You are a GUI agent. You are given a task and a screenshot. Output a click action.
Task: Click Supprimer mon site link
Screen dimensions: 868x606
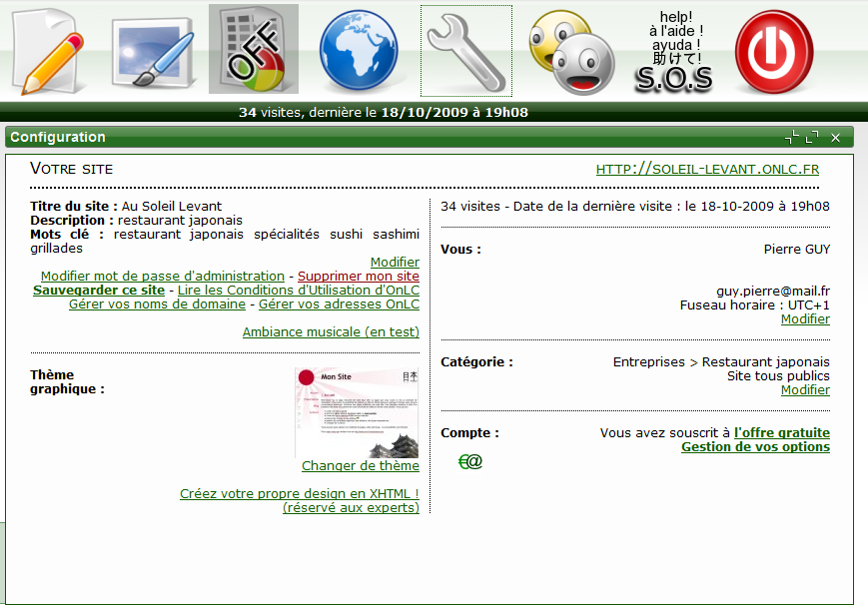[x=359, y=276]
